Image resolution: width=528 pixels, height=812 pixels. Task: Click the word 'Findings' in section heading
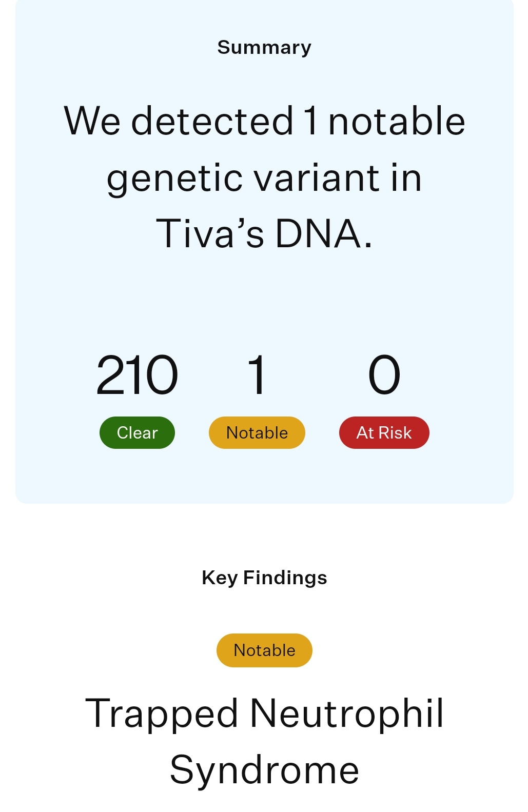pyautogui.click(x=285, y=578)
